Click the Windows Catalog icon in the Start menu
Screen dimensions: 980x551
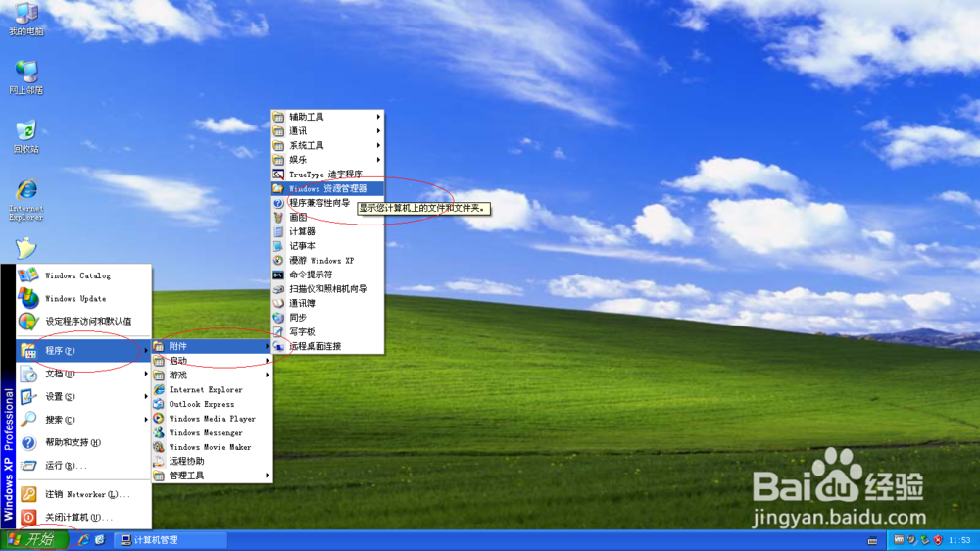[x=28, y=275]
